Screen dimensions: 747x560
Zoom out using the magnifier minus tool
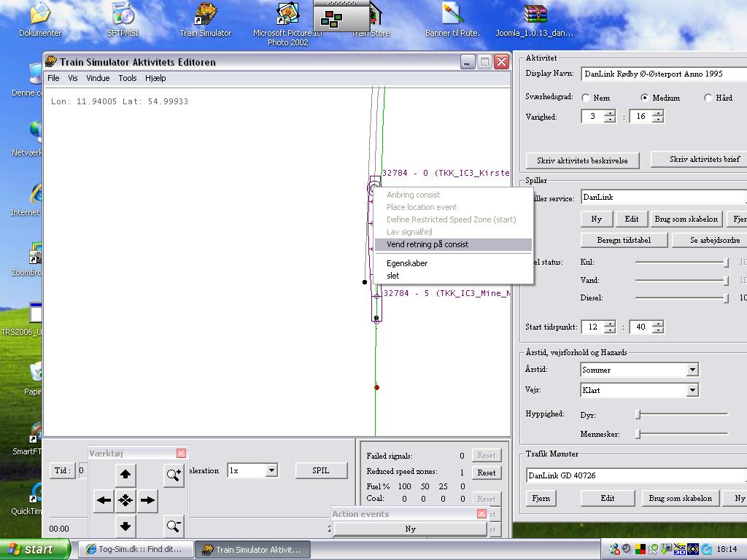coord(174,526)
